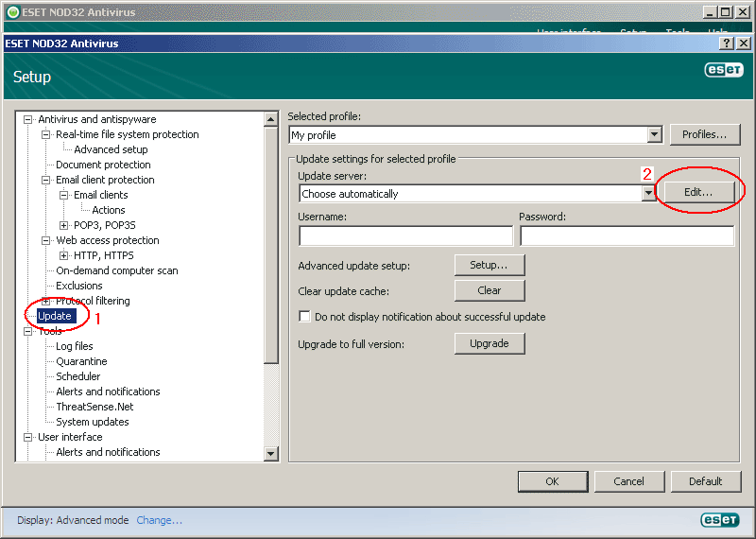
Task: Select Scheduler in the tree
Action: [78, 376]
